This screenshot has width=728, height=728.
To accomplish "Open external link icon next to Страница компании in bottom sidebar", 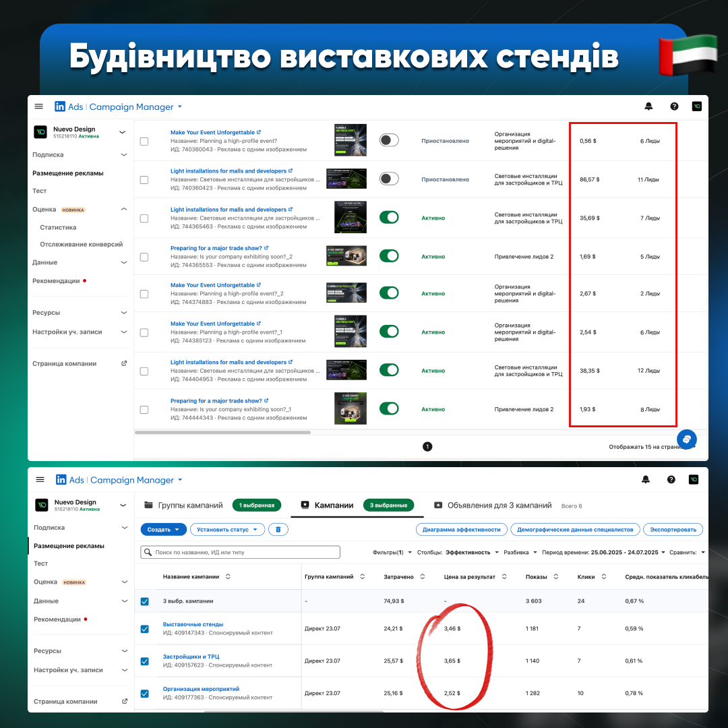I will coord(125,701).
